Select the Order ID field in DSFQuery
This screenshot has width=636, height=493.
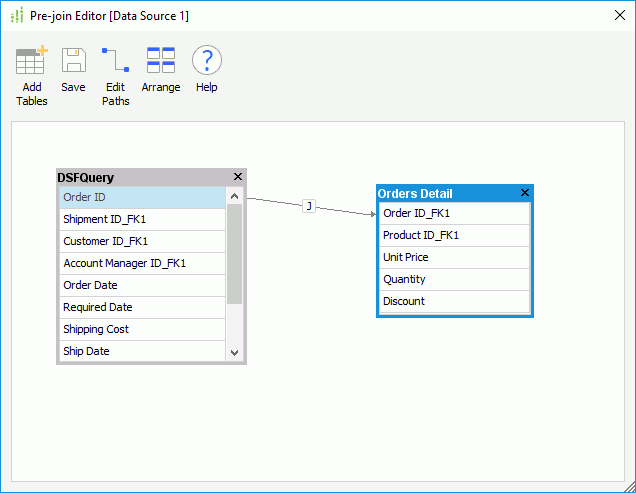(x=142, y=198)
